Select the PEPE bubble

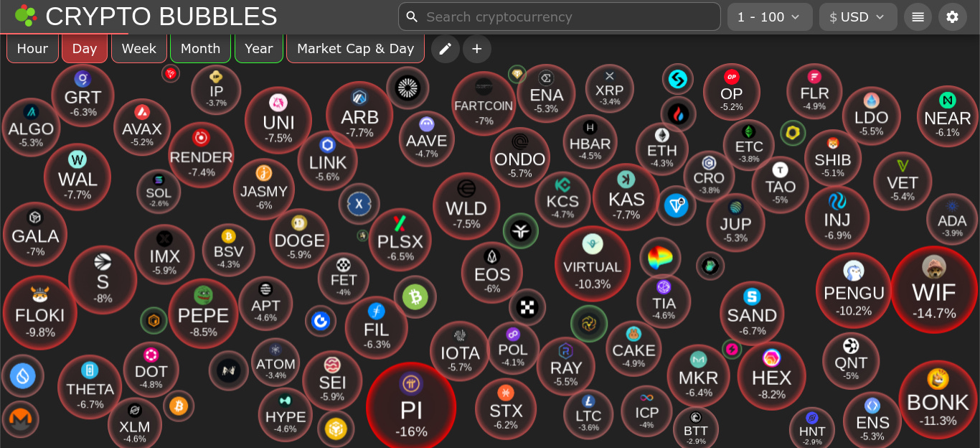pyautogui.click(x=203, y=313)
